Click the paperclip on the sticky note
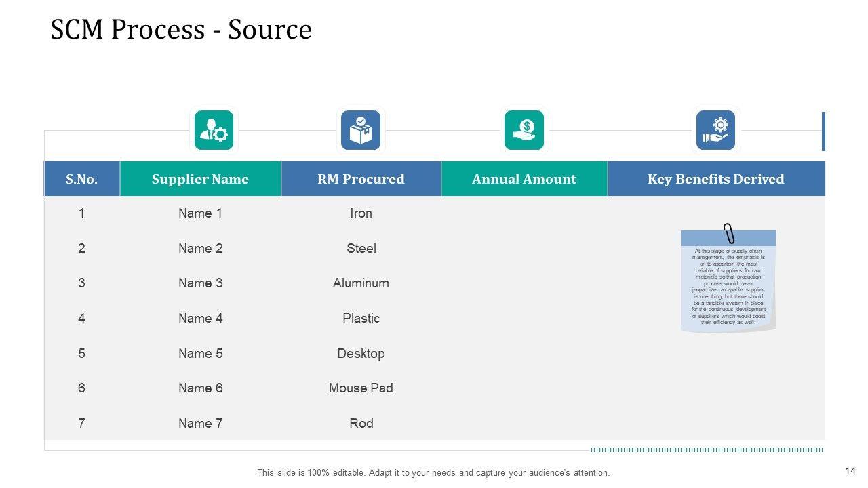 (x=729, y=233)
